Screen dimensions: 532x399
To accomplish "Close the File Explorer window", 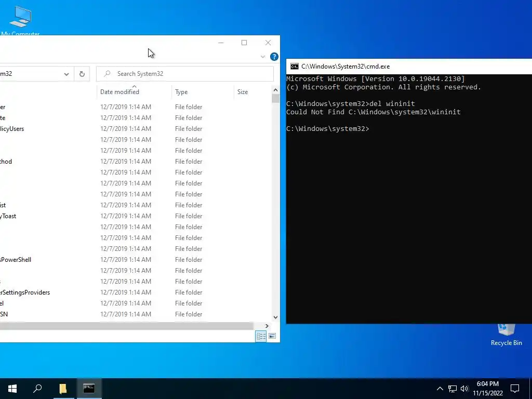I will point(268,43).
